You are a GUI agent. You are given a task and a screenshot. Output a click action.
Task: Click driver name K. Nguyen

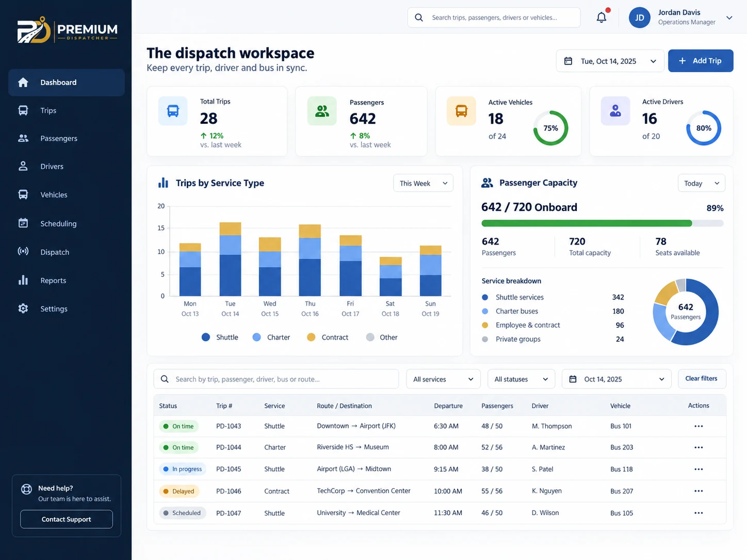(x=547, y=491)
